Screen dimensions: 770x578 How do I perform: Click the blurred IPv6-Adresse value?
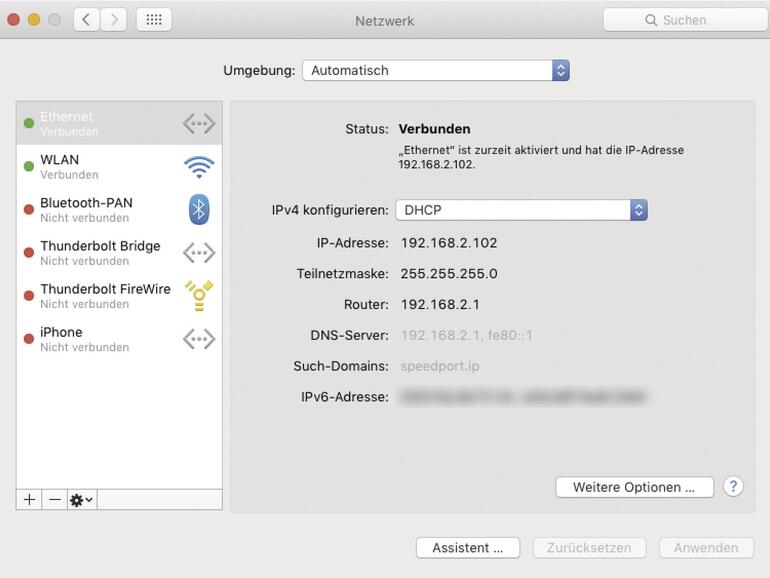523,397
